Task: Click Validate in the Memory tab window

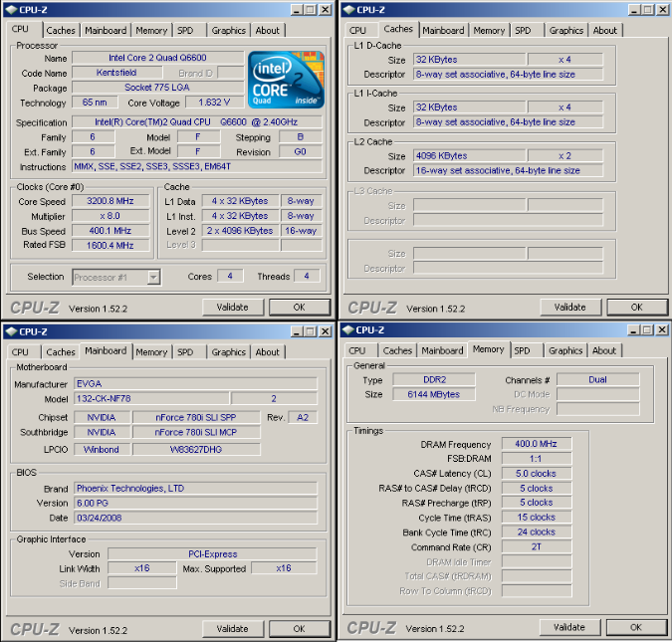Action: coord(569,627)
